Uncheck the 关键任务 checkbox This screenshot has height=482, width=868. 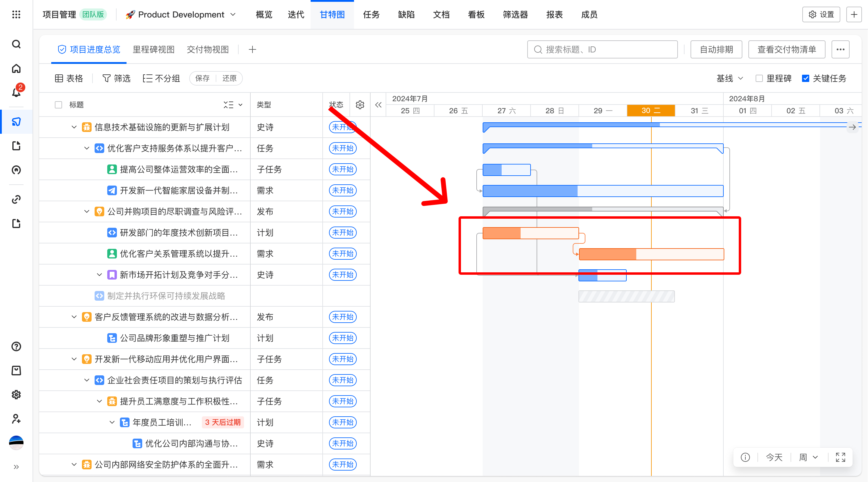[805, 79]
